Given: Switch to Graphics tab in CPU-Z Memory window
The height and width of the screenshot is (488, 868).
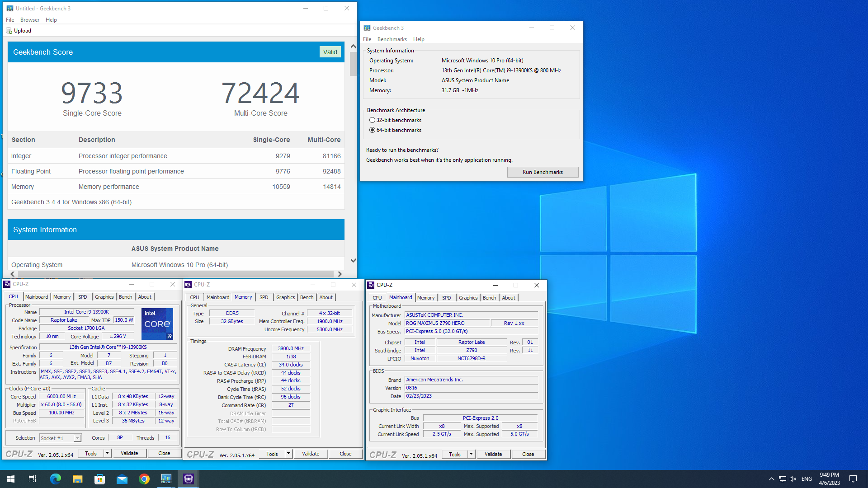Looking at the screenshot, I should click(286, 297).
